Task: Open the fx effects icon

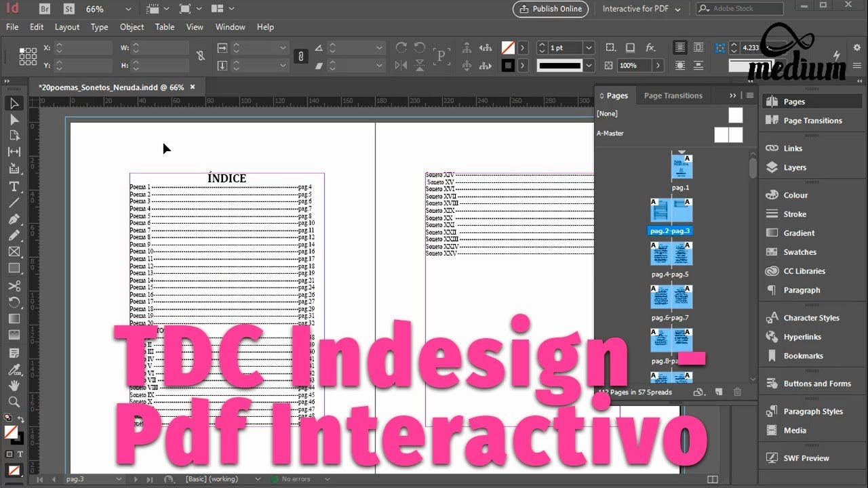Action: (x=650, y=47)
